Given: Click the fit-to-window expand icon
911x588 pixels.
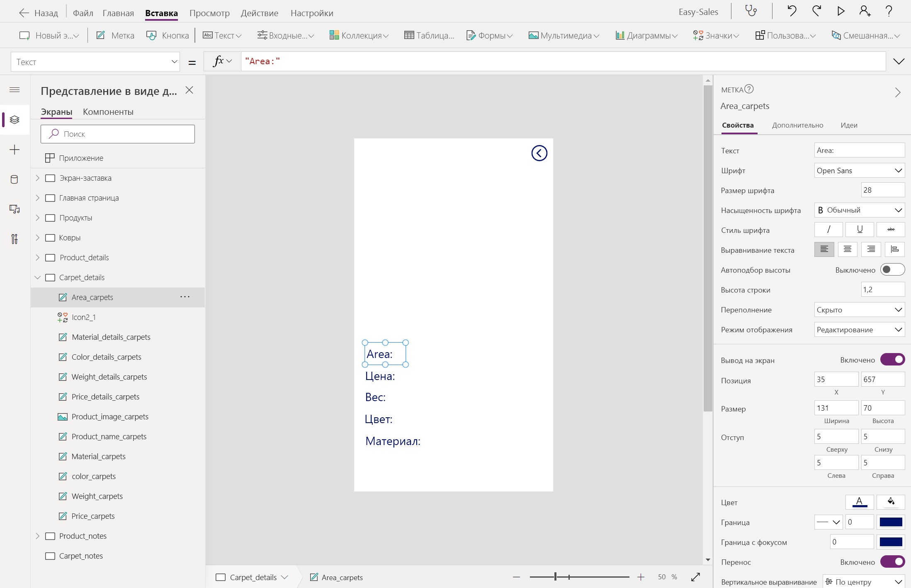Looking at the screenshot, I should [x=695, y=577].
